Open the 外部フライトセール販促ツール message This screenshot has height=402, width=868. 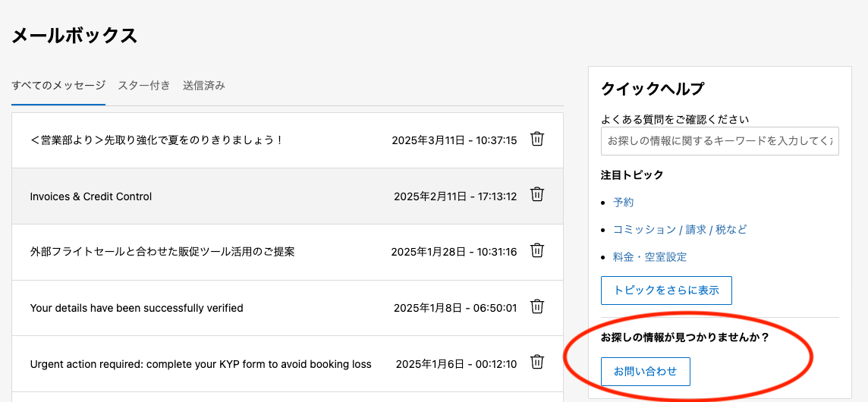pyautogui.click(x=162, y=252)
